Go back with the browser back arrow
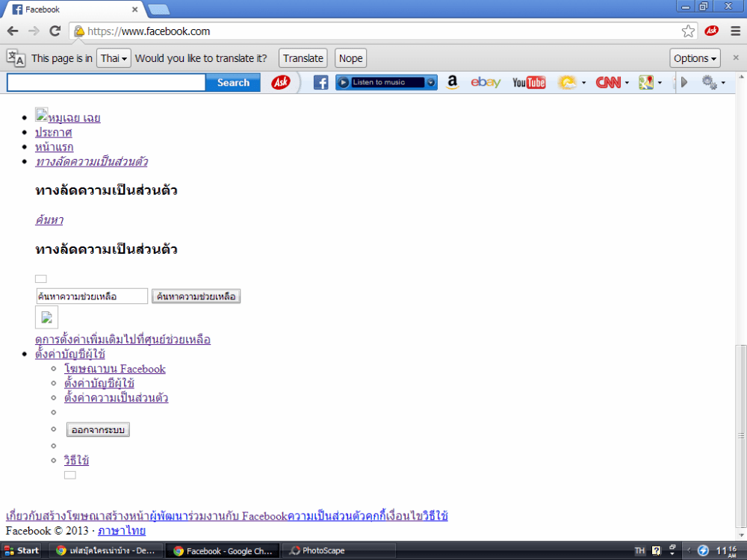Screen dimensions: 747x560 coord(13,31)
